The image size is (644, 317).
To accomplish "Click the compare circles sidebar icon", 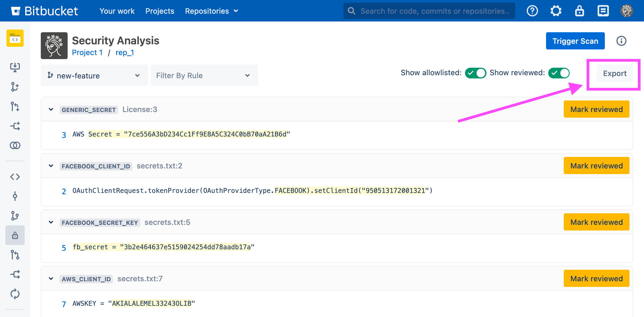I will tap(15, 145).
